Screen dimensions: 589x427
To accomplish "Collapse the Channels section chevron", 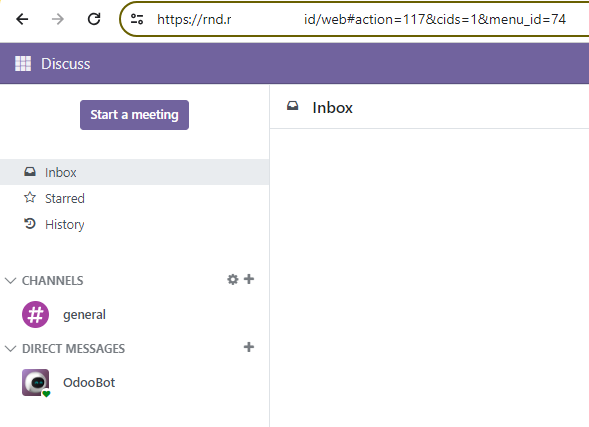I will click(x=11, y=281).
